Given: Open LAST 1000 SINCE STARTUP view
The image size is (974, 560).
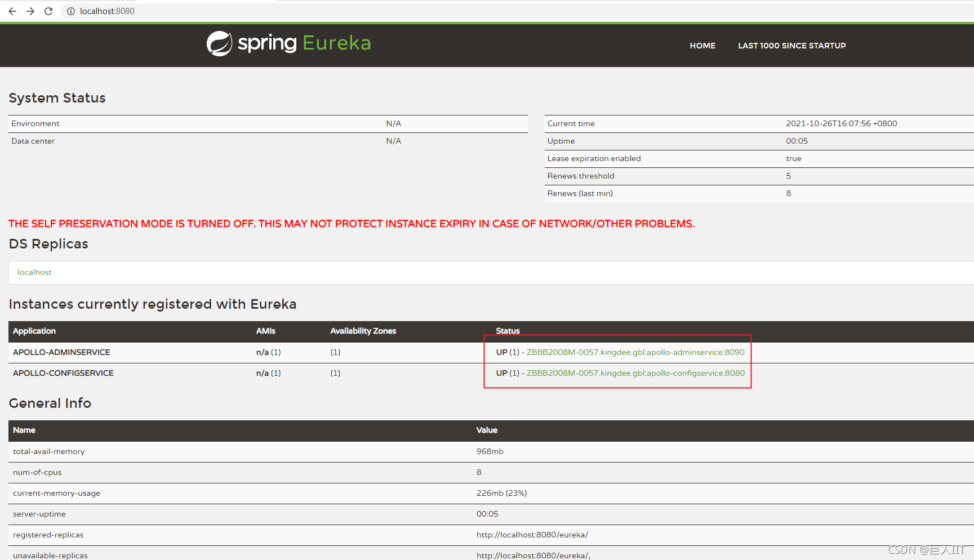Looking at the screenshot, I should coord(791,46).
